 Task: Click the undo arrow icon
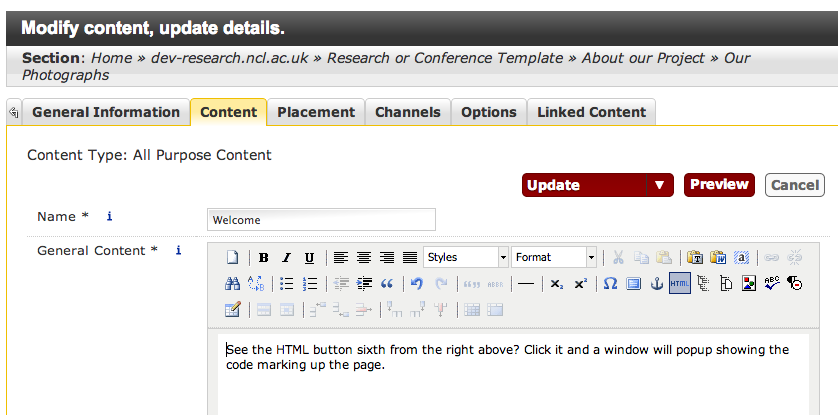click(417, 284)
